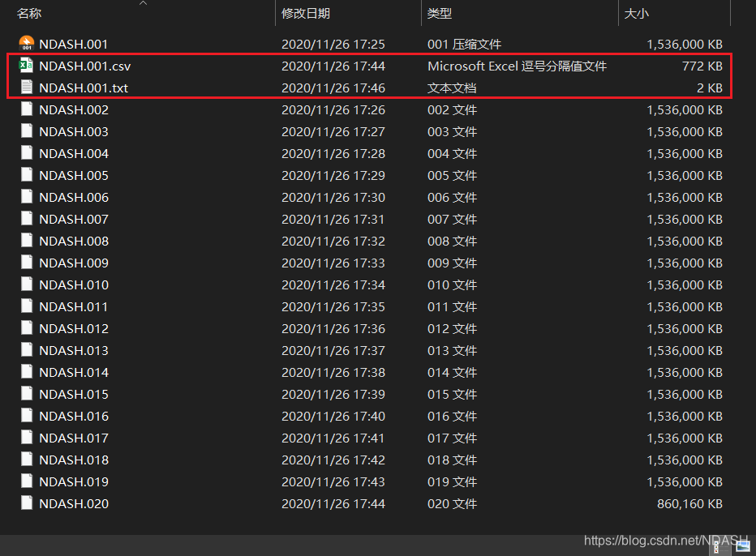Screen dimensions: 756x556
Task: Select the file name NDASH.001.csv
Action: pos(85,66)
